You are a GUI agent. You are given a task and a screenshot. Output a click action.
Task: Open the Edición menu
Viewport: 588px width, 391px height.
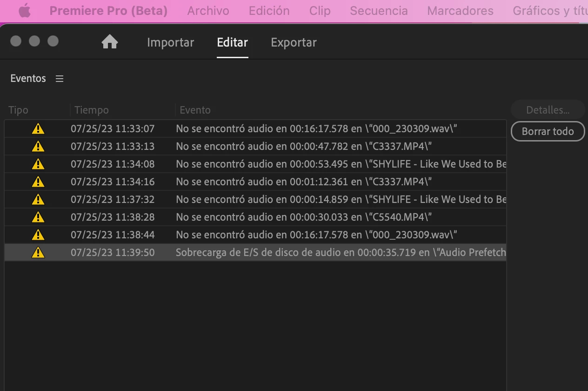[x=269, y=11]
